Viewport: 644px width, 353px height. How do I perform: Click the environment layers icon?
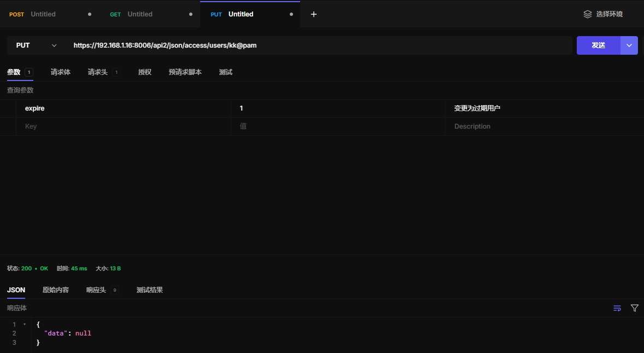(588, 14)
